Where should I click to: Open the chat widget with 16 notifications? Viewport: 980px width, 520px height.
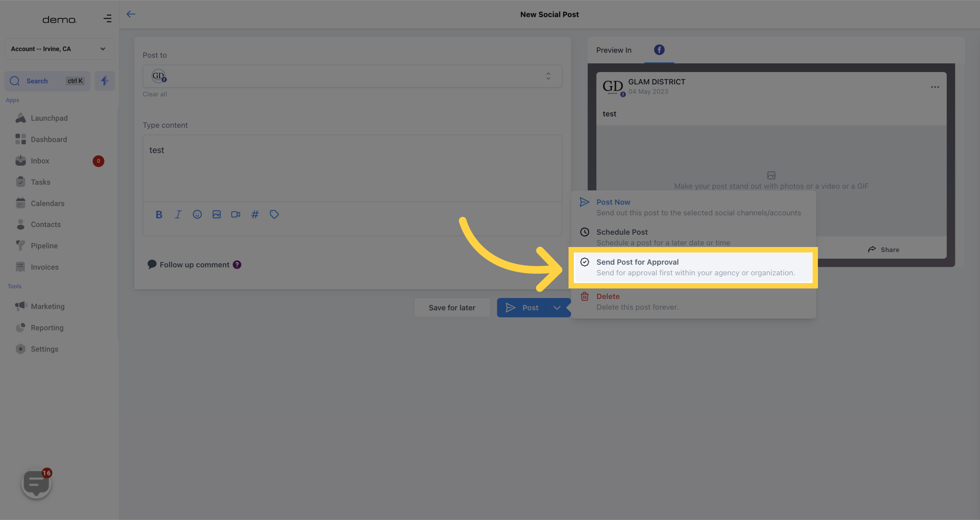click(37, 483)
